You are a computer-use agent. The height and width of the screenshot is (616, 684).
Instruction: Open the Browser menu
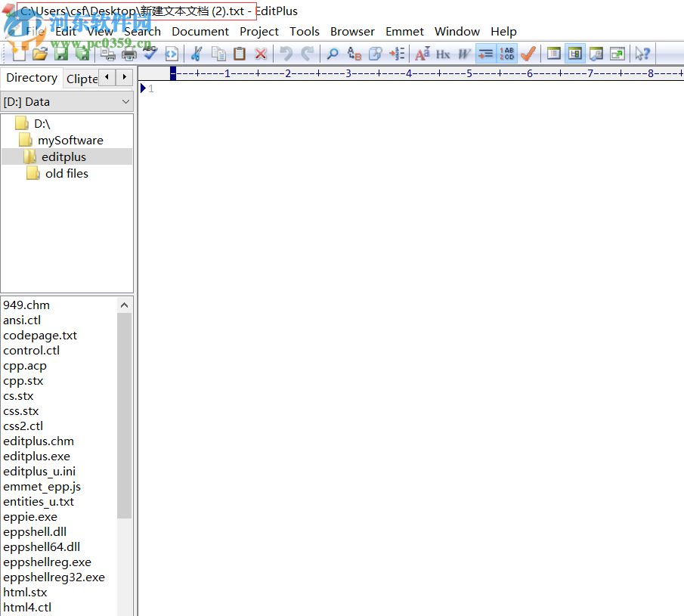(x=352, y=32)
